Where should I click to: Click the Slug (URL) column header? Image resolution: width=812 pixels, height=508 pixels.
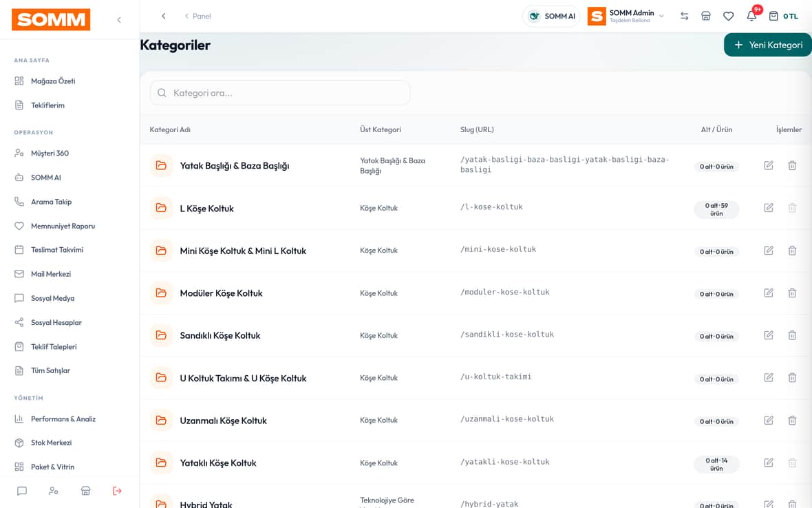477,129
